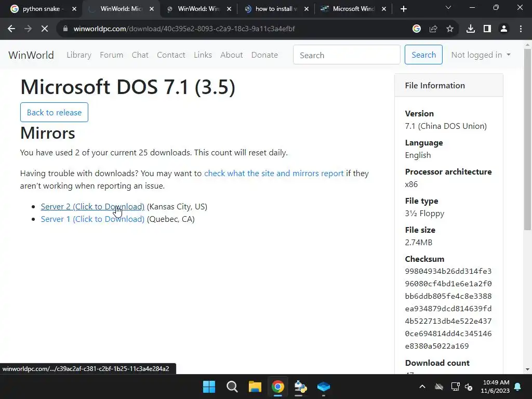Open Windows taskbar search

(x=232, y=387)
